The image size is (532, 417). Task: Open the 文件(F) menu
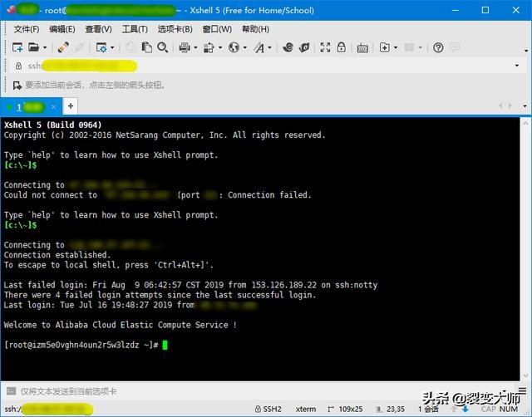click(x=27, y=29)
